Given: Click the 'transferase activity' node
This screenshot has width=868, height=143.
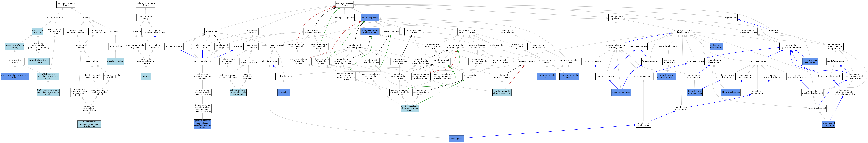Looking at the screenshot, I should [x=37, y=32].
